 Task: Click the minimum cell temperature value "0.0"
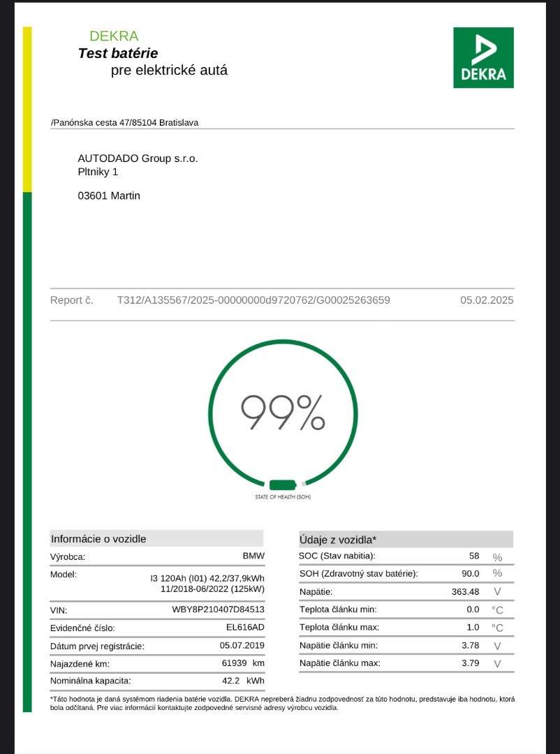[473, 609]
